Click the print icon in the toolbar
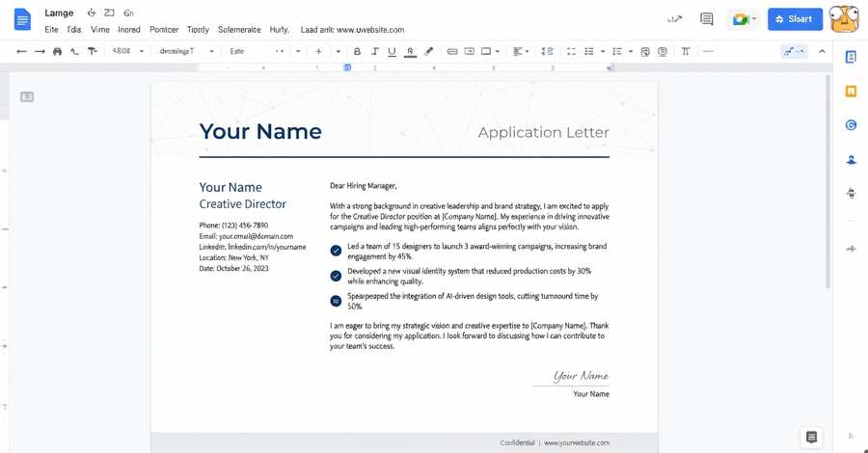Image resolution: width=868 pixels, height=453 pixels. click(x=57, y=51)
